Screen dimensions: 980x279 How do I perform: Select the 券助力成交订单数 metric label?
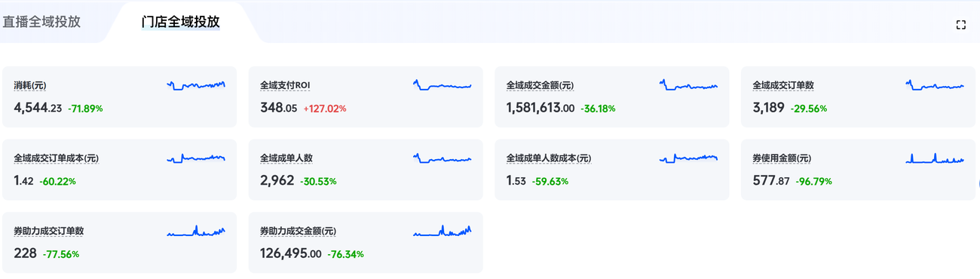click(48, 231)
